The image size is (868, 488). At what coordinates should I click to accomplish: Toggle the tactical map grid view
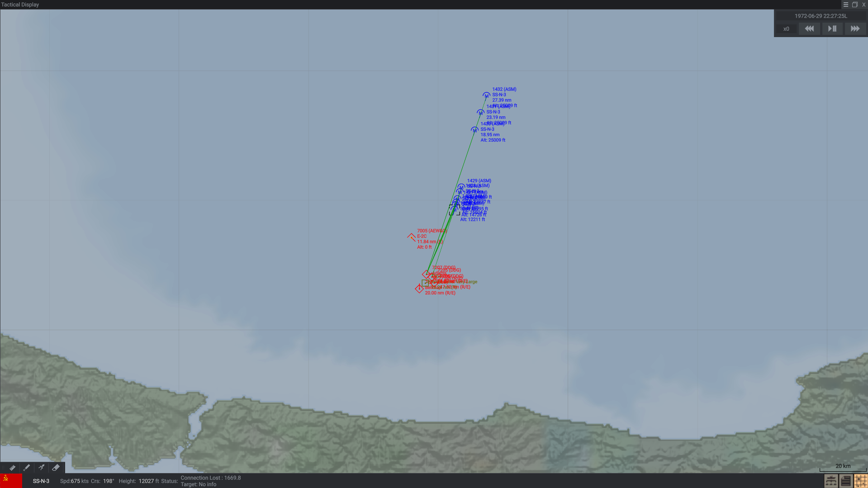point(860,481)
